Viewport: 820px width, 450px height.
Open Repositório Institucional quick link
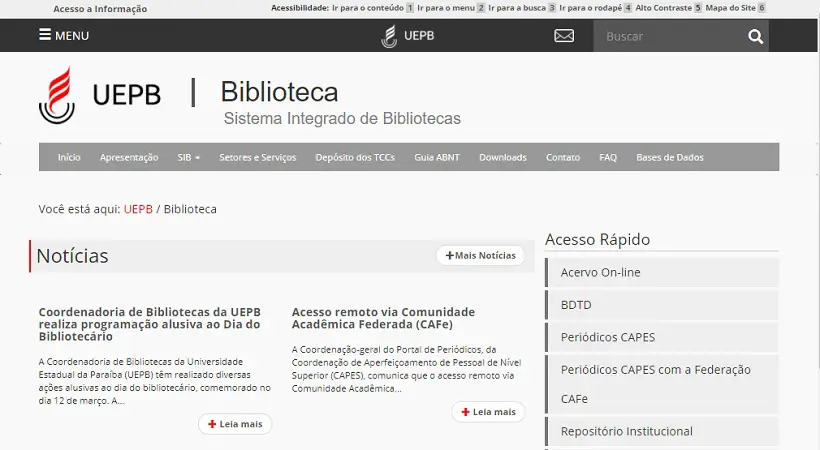coord(662,431)
